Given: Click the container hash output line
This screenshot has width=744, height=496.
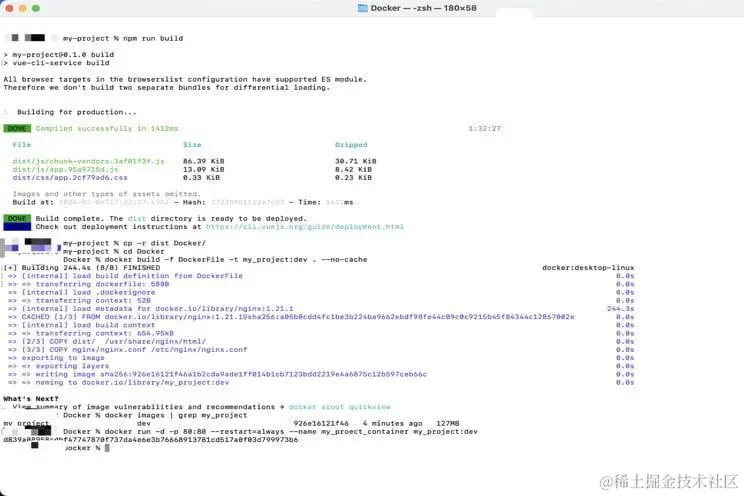Looking at the screenshot, I should (x=151, y=440).
